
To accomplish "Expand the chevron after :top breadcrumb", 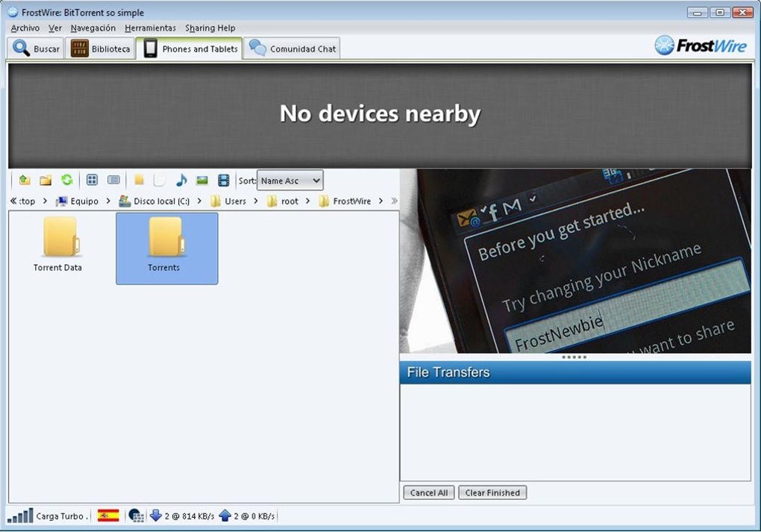I will tap(45, 201).
